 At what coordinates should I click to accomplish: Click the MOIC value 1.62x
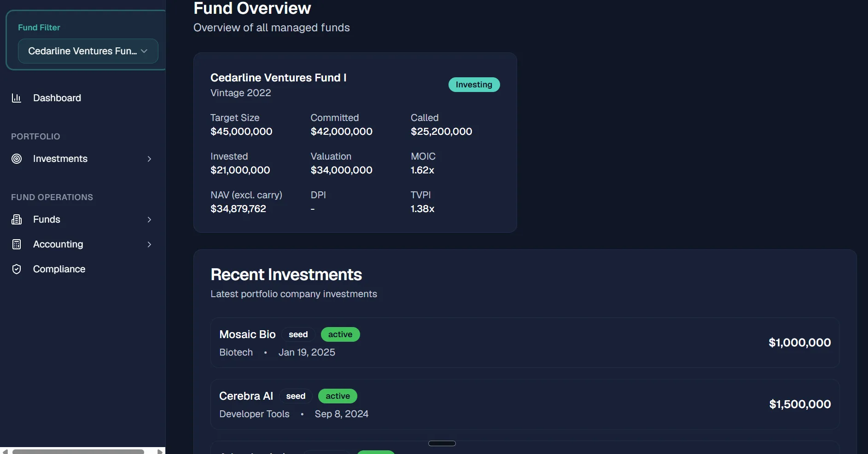(422, 170)
